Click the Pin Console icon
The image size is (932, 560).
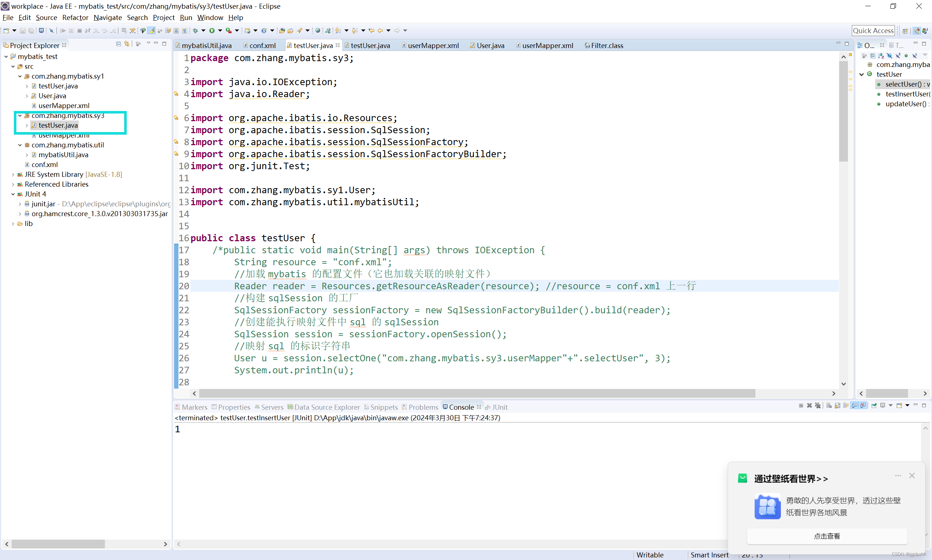[874, 406]
